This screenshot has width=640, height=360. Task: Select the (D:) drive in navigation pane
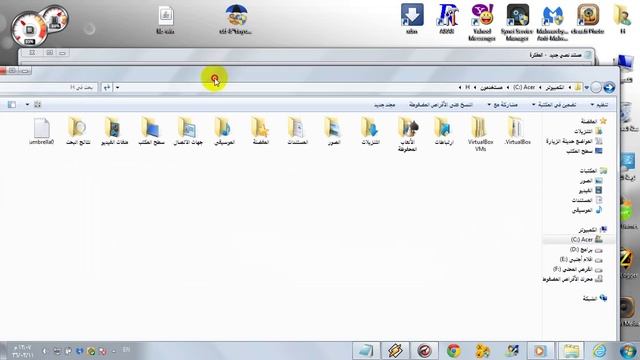click(x=586, y=249)
